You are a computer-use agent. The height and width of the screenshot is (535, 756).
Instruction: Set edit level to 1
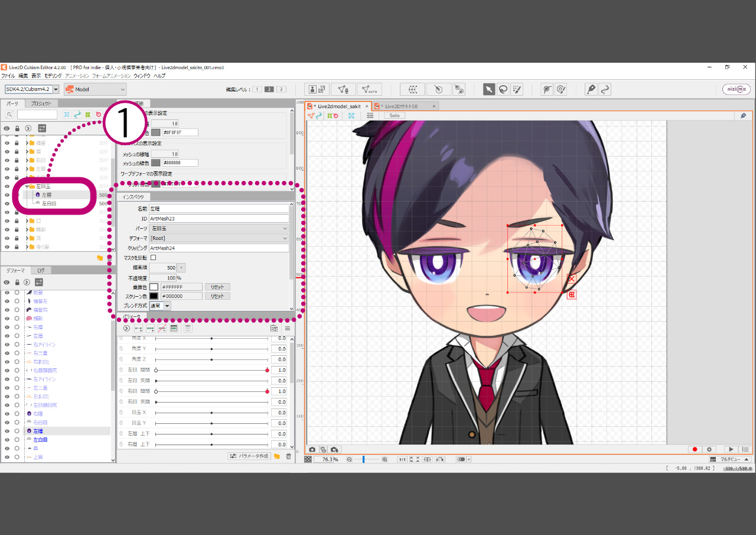pyautogui.click(x=257, y=89)
